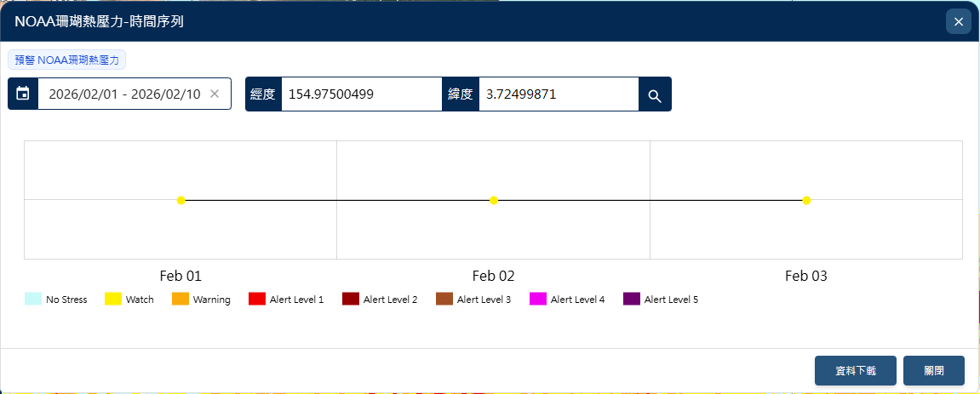Toggle the Warning legend entry

click(202, 300)
